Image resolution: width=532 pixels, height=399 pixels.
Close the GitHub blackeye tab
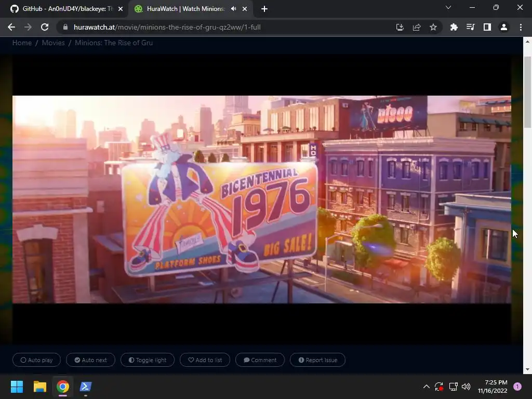pyautogui.click(x=121, y=9)
